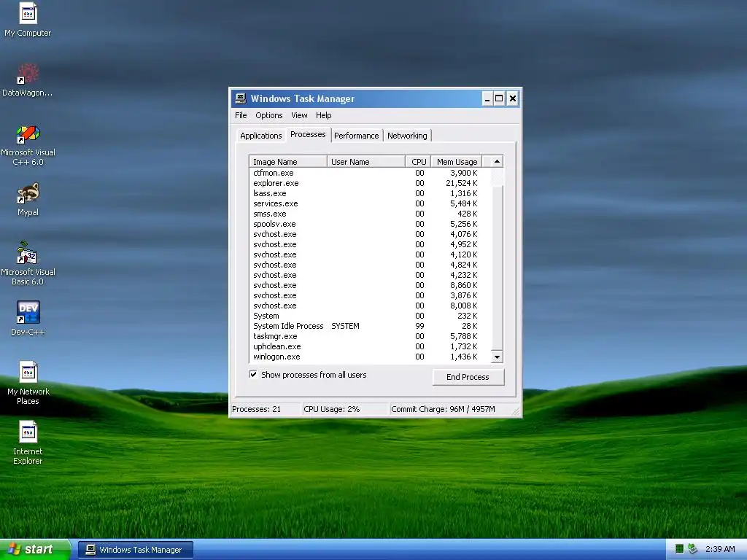Select the lsass.exe process

[370, 193]
